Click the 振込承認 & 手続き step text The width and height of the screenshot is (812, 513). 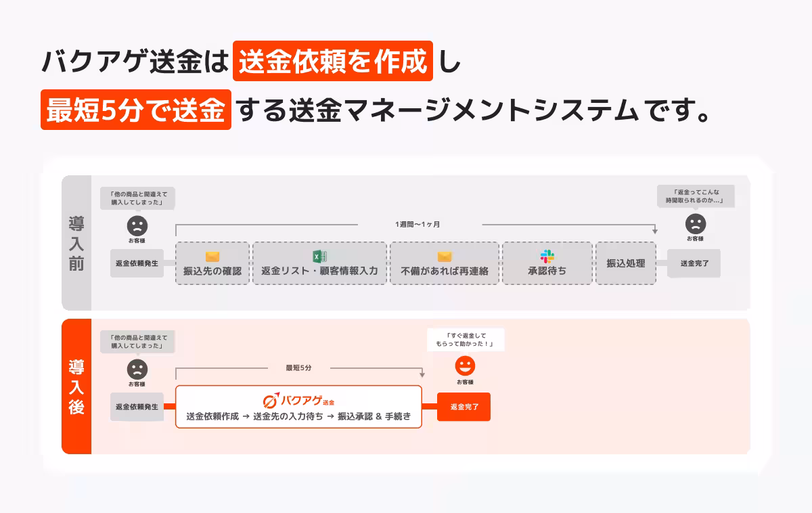tap(374, 417)
